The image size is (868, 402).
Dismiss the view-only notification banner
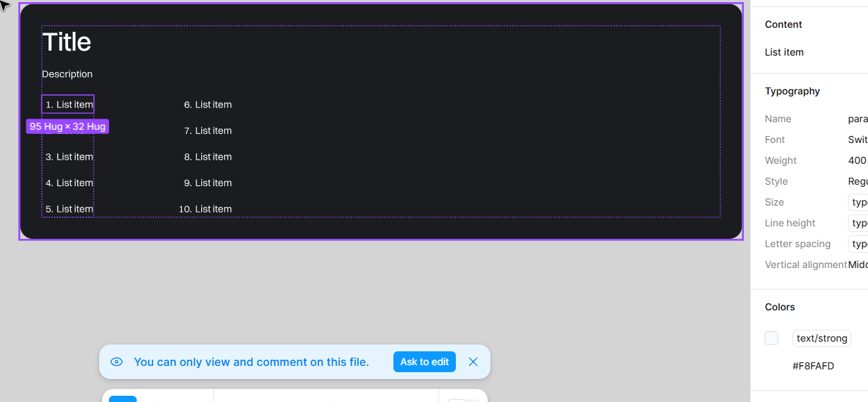tap(473, 362)
